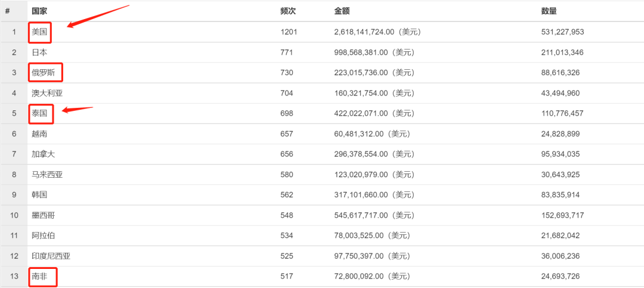Click the 越南 country cell
This screenshot has width=644, height=288.
point(39,134)
